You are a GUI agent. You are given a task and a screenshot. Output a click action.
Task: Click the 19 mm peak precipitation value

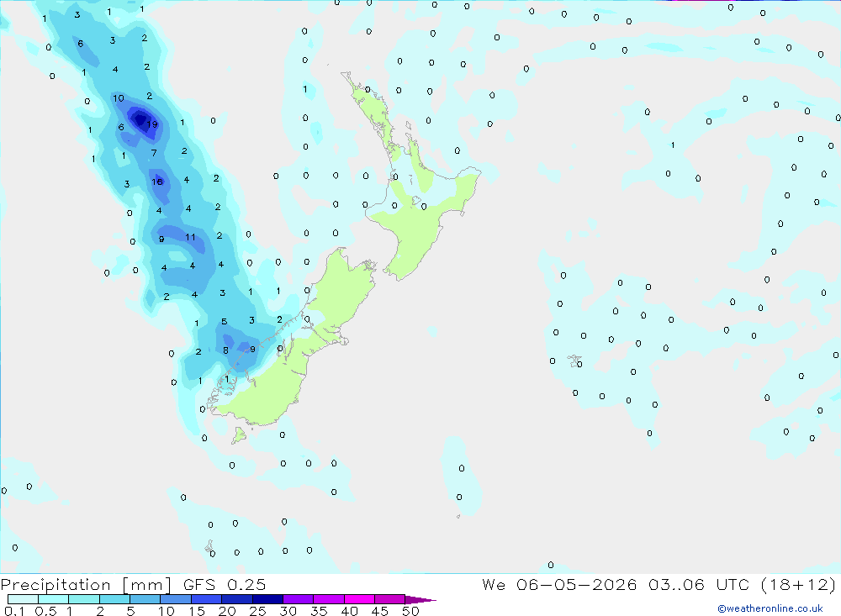click(152, 124)
